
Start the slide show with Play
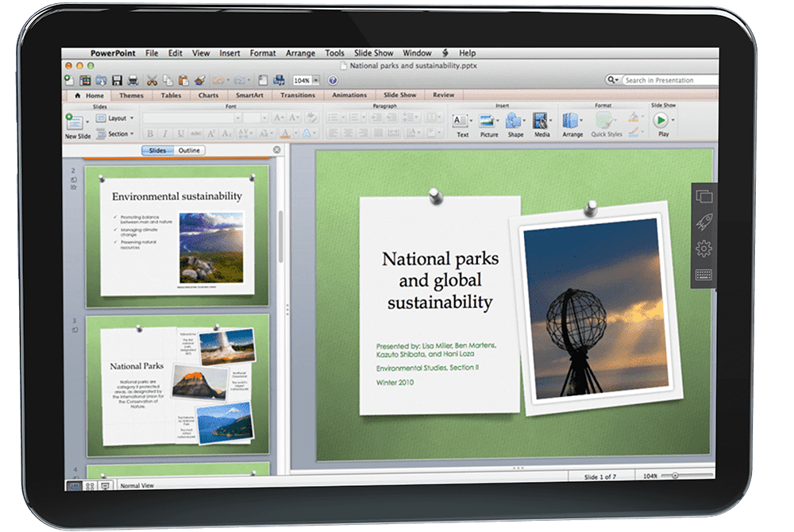coord(662,124)
